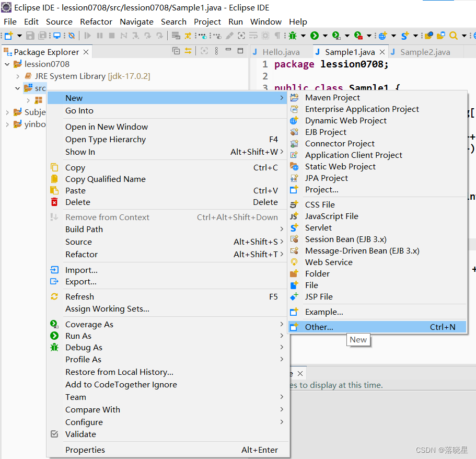Close the Sample1.java editor tab
This screenshot has width=476, height=459.
coord(382,52)
